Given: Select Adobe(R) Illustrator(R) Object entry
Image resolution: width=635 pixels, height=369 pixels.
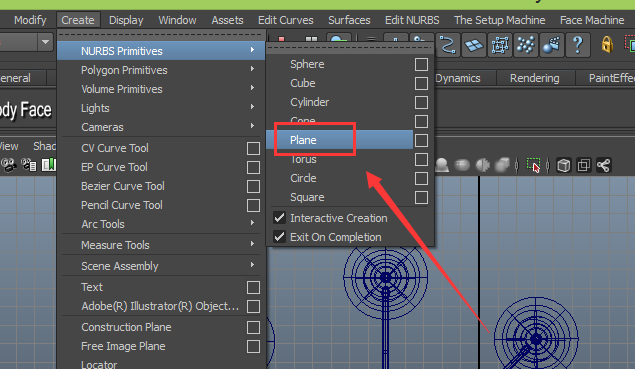Looking at the screenshot, I should click(x=160, y=306).
